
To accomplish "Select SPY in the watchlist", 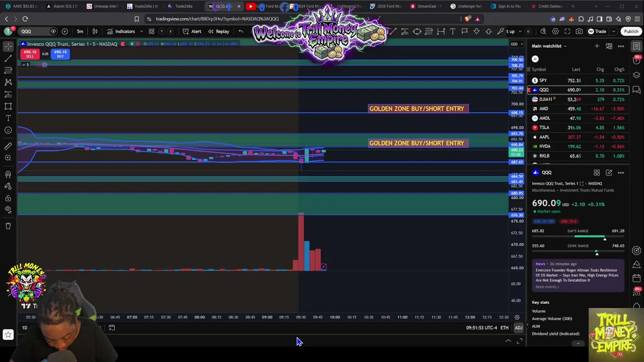I will click(x=578, y=80).
